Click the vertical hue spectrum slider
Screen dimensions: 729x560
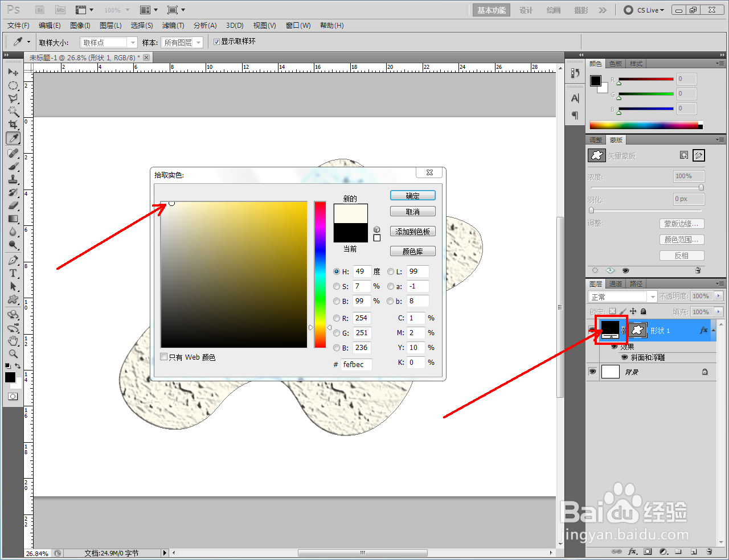point(320,274)
